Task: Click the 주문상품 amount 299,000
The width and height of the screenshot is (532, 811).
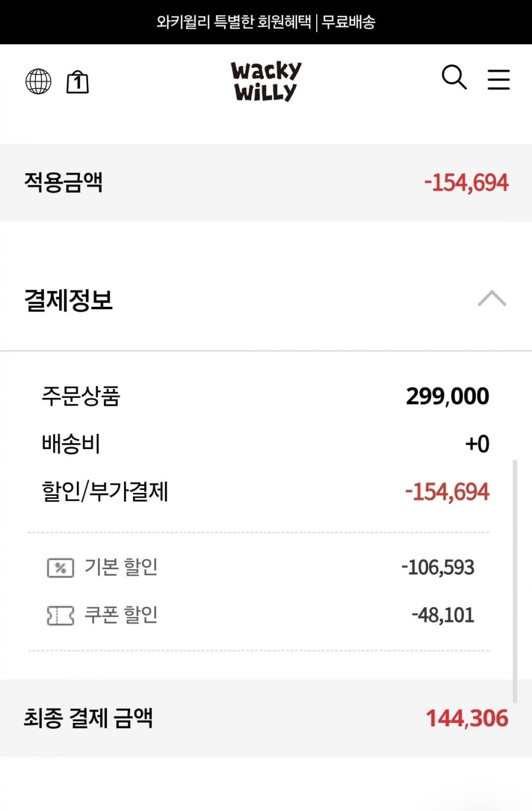Action: [447, 396]
